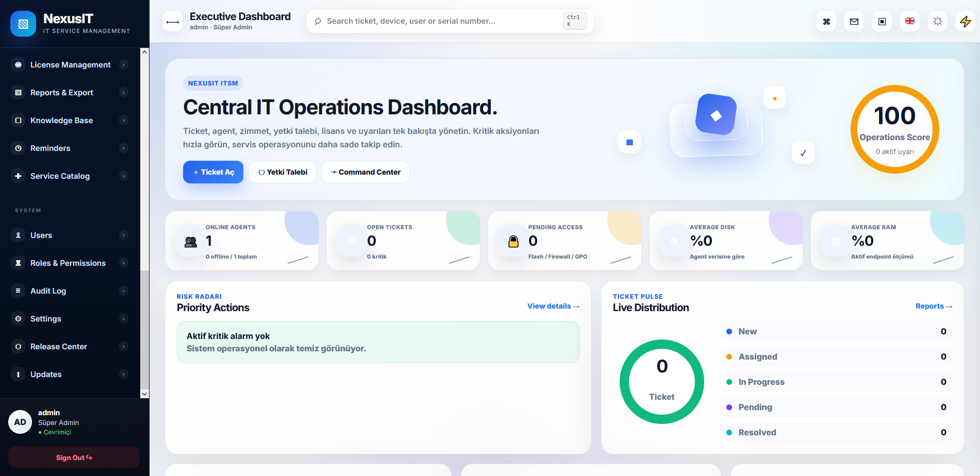The image size is (980, 476).
Task: Expand Service Catalog chevron
Action: click(x=124, y=176)
